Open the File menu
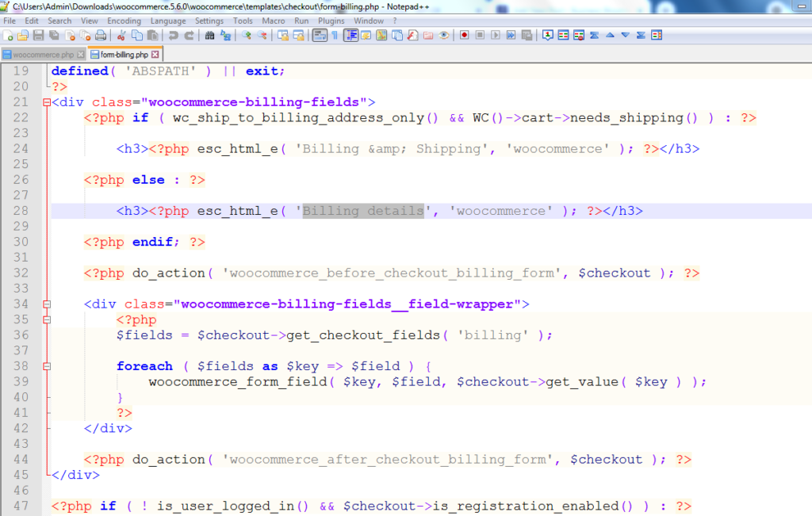812x516 pixels. (10, 21)
